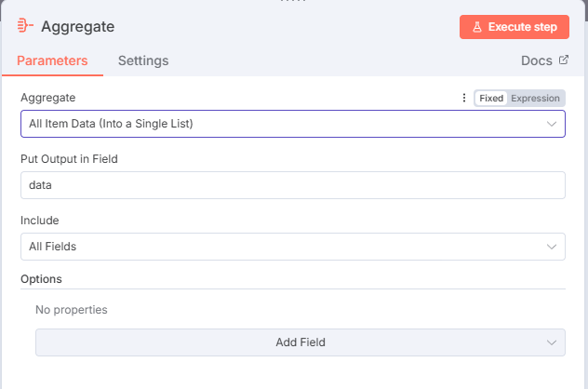Click the chevron arrow in Include field

pyautogui.click(x=552, y=247)
